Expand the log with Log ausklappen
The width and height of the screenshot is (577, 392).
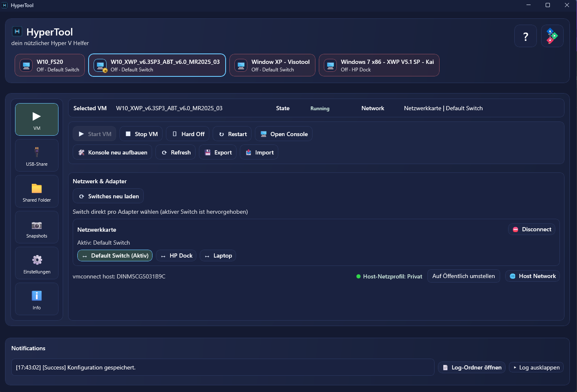536,368
